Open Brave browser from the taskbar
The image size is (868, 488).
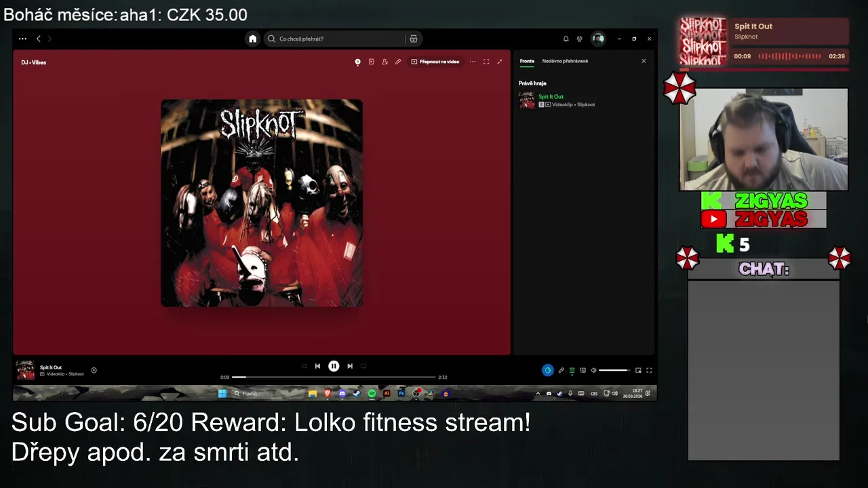click(x=328, y=393)
